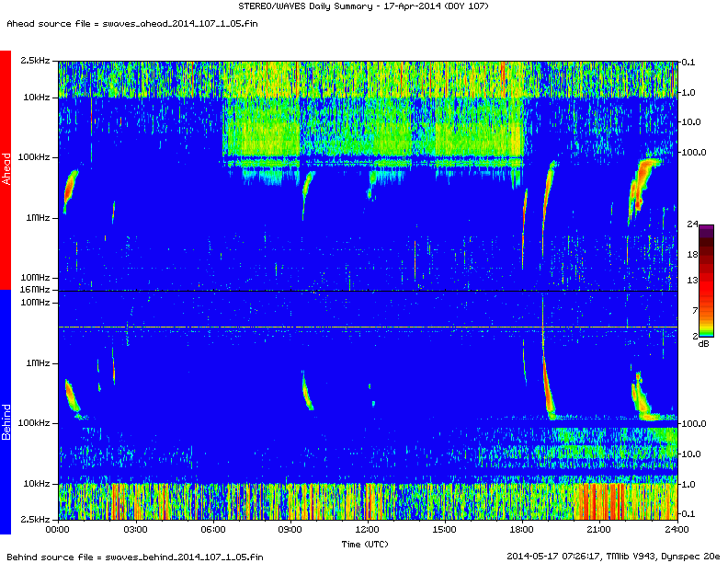The width and height of the screenshot is (728, 563).
Task: Click the 10kHz label on Ahead axis
Action: pyautogui.click(x=37, y=98)
